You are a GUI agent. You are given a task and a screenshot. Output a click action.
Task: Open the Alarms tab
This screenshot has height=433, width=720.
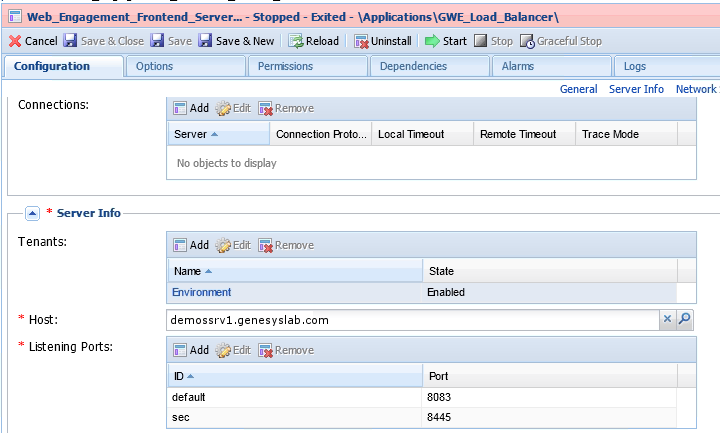(552, 66)
